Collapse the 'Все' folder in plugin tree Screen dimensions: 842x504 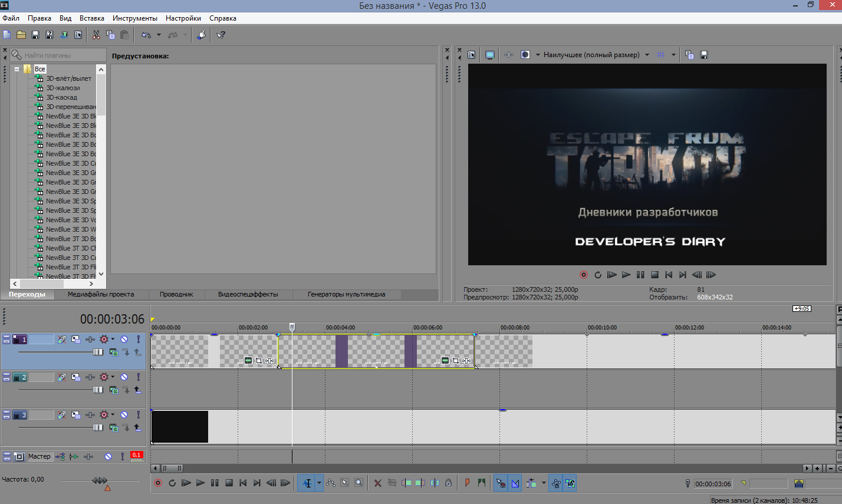[x=17, y=69]
